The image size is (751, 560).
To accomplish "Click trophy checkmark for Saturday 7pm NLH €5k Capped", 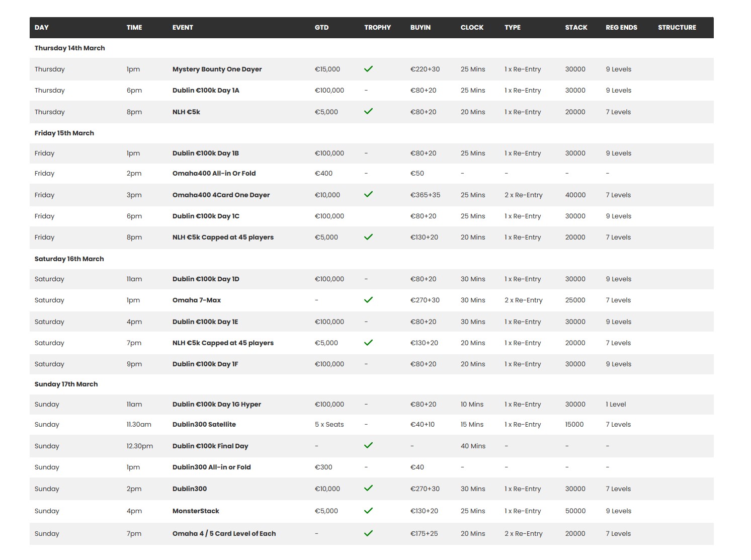I will (x=368, y=343).
